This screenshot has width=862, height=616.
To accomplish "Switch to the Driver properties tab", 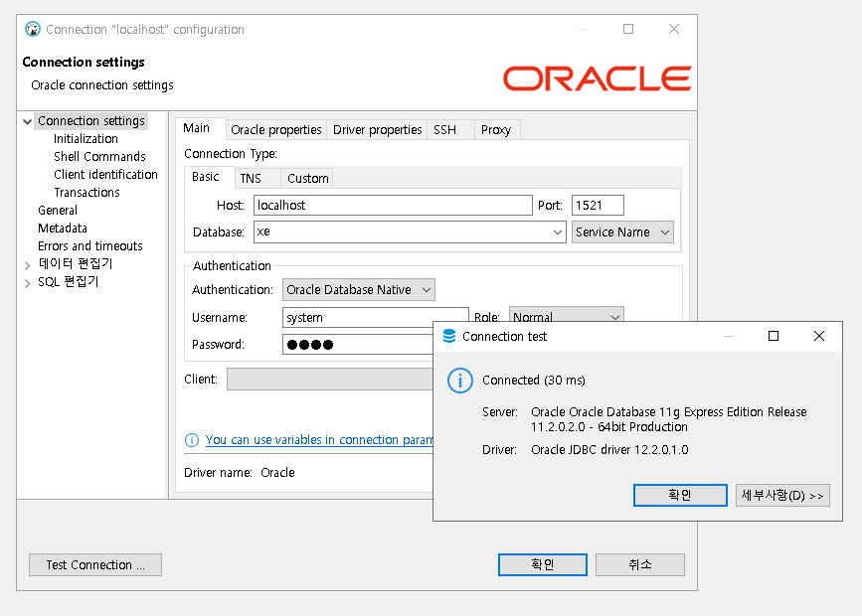I will pyautogui.click(x=377, y=130).
